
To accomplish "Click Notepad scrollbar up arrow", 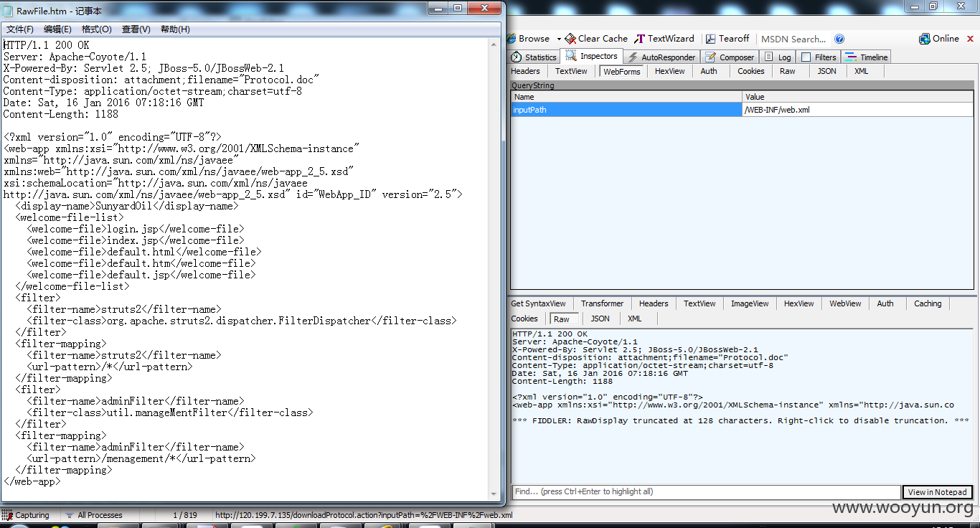I will [x=494, y=44].
